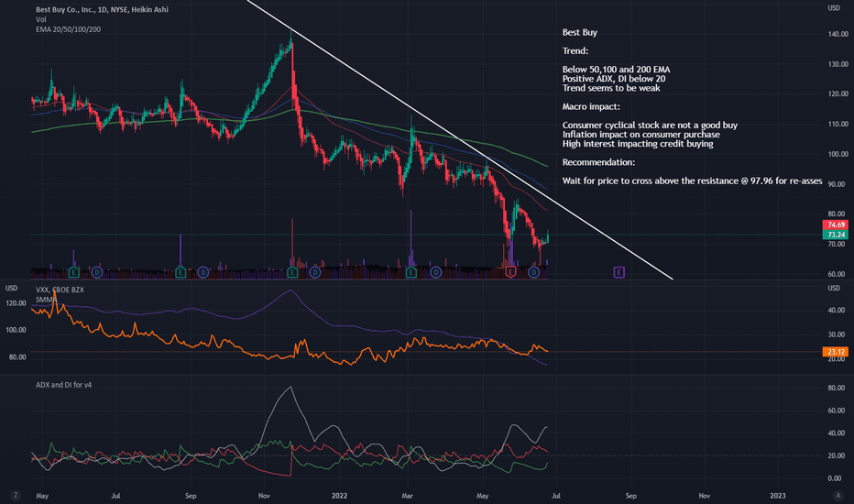The width and height of the screenshot is (854, 504).
Task: Open the August 2021 earnings E marker
Action: click(181, 272)
